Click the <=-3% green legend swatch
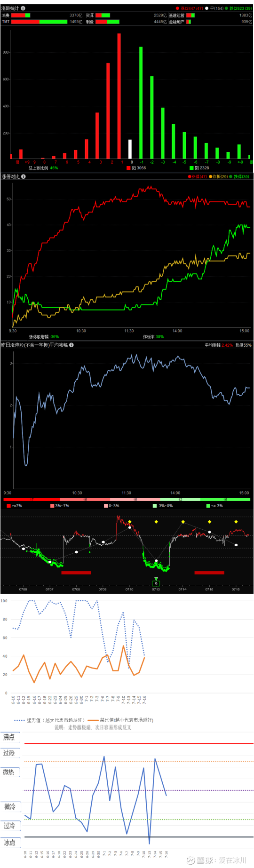Image resolution: width=254 pixels, height=868 pixels. pyautogui.click(x=208, y=506)
